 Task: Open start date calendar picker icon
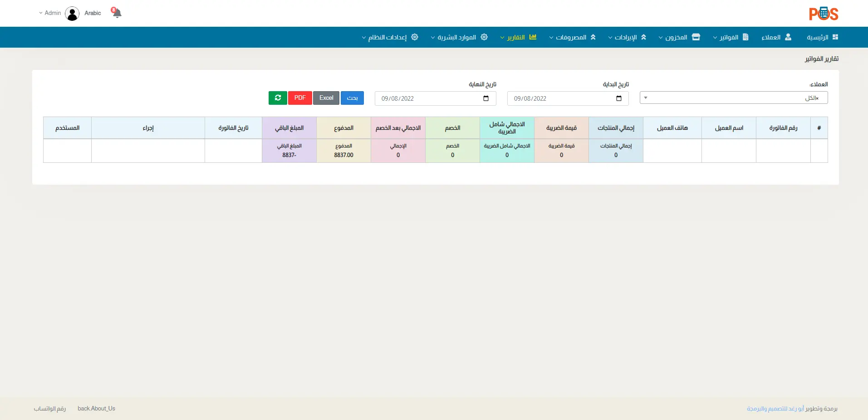(x=618, y=98)
